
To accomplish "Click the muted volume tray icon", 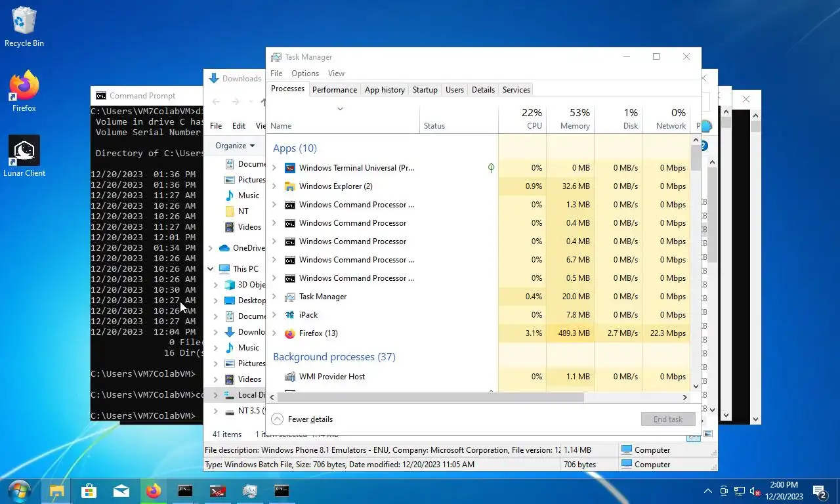I will (755, 491).
